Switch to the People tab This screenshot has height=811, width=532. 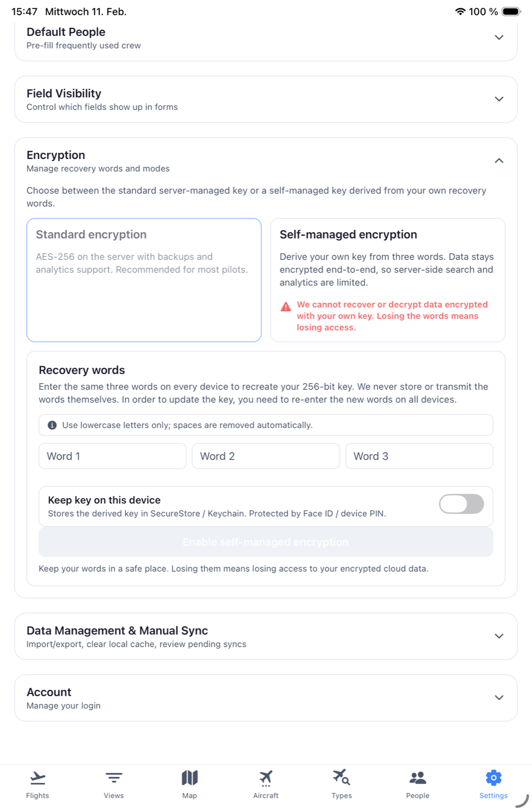coord(417,777)
